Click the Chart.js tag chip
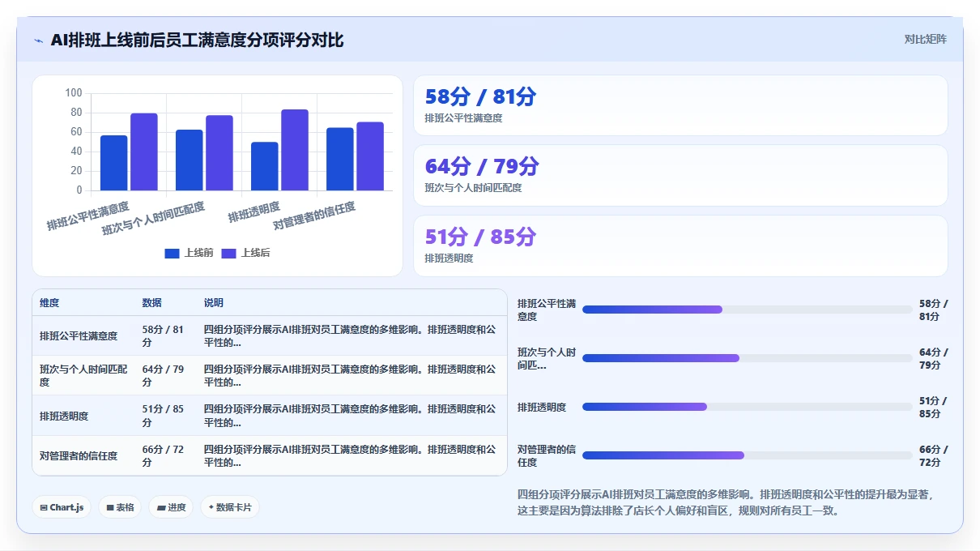This screenshot has height=551, width=980. click(62, 507)
